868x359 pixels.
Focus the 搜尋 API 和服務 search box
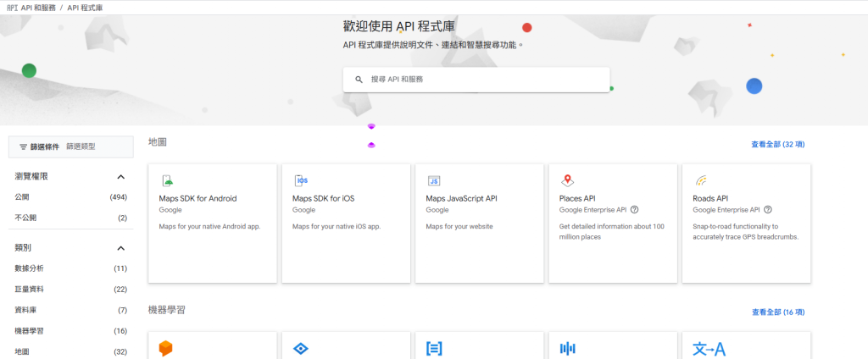476,80
